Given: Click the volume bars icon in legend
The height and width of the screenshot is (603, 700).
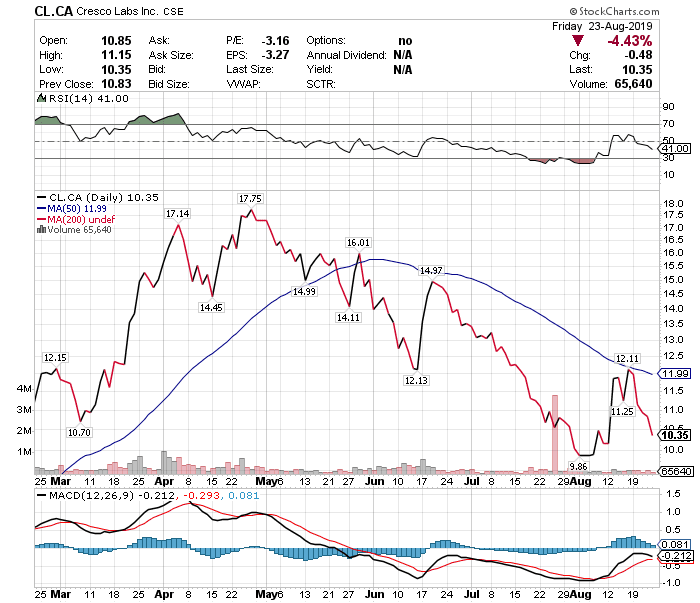Looking at the screenshot, I should pos(42,229).
